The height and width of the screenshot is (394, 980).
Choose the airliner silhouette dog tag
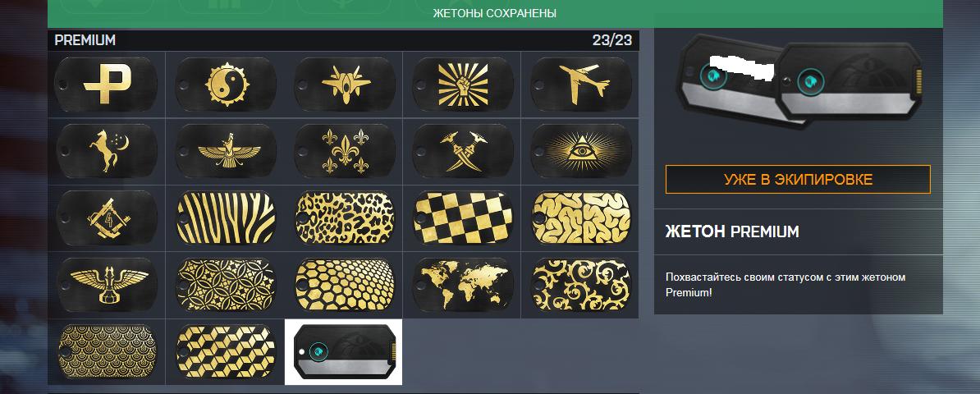[x=581, y=85]
